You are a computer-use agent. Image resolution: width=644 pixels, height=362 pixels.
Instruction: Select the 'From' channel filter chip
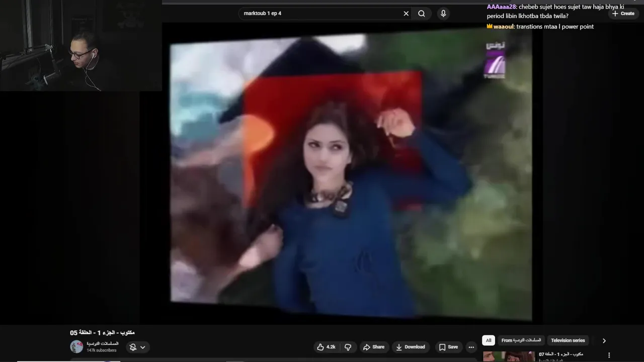[x=521, y=340]
